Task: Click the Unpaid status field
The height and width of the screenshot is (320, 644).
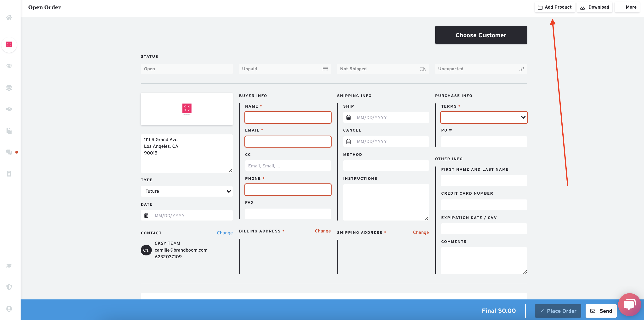Action: [x=285, y=69]
